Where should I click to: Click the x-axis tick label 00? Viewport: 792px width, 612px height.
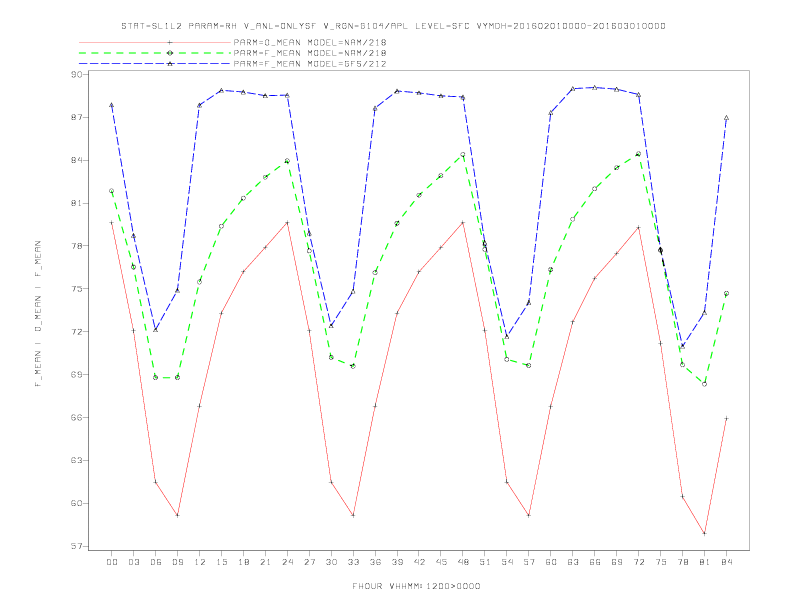pos(112,562)
